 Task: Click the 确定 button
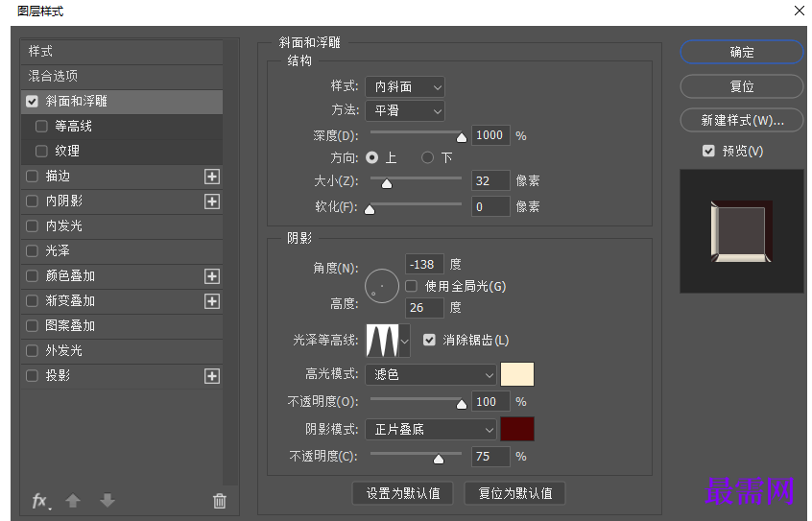(x=741, y=52)
